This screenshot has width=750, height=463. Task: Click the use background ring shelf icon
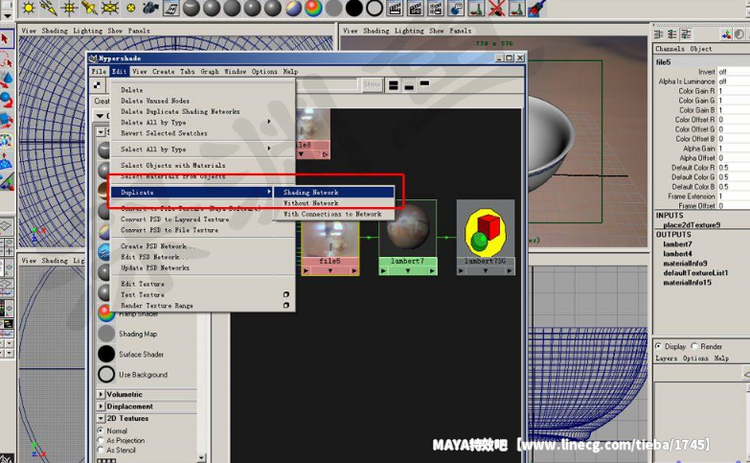(x=375, y=8)
